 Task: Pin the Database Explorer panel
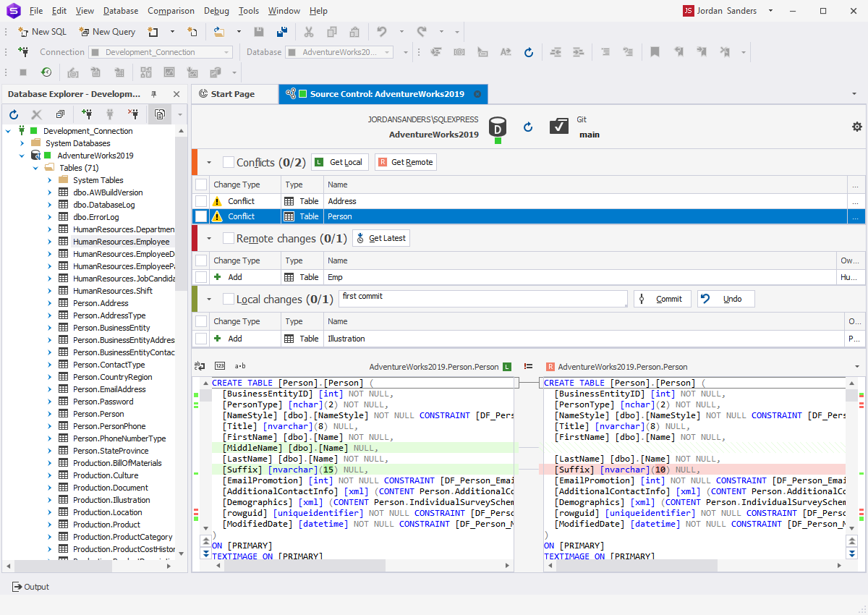[x=153, y=93]
